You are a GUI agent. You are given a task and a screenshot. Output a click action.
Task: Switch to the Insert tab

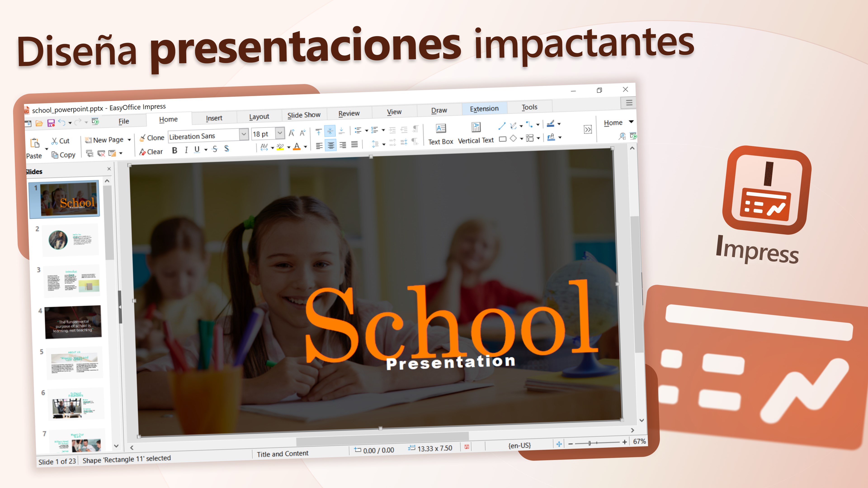pyautogui.click(x=214, y=118)
